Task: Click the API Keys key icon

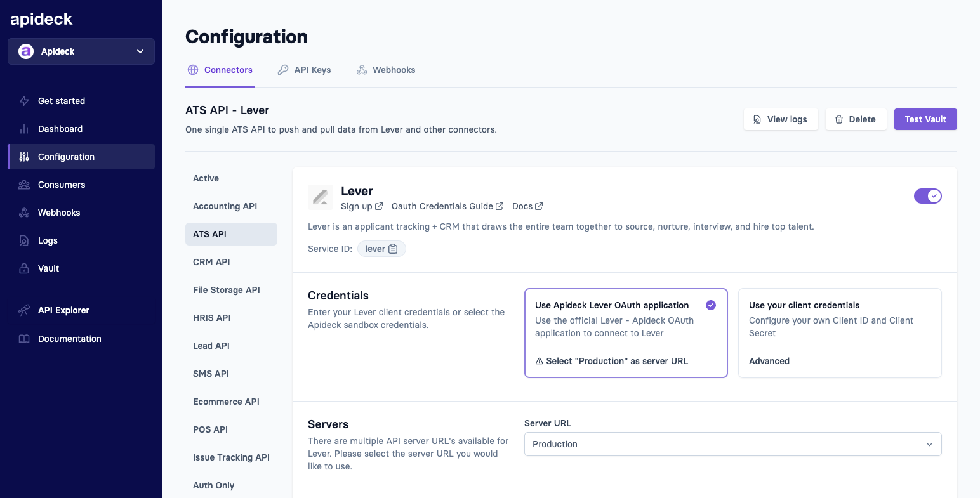Action: 283,70
